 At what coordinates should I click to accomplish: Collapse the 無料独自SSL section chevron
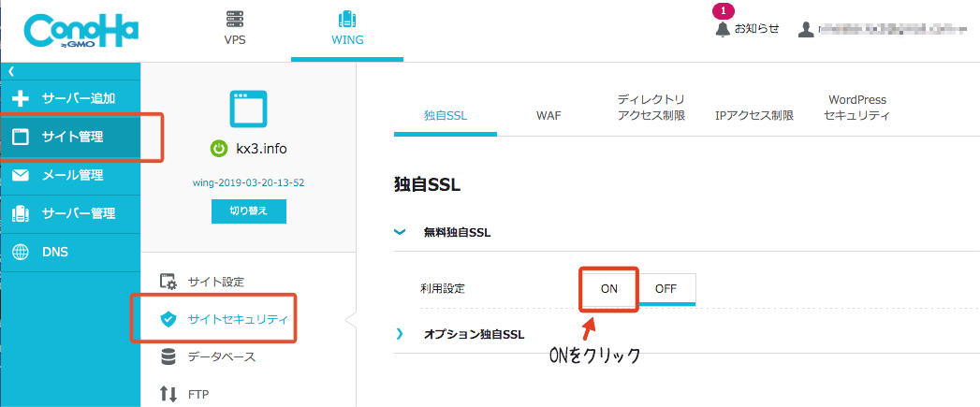click(400, 233)
